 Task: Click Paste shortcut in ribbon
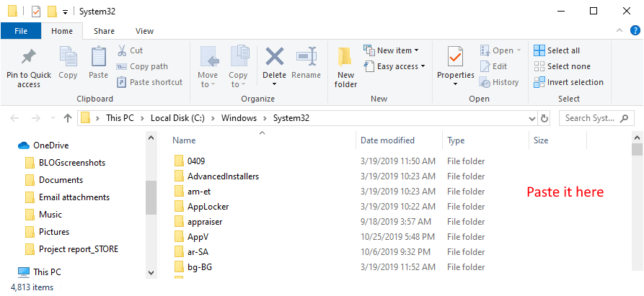coord(149,82)
